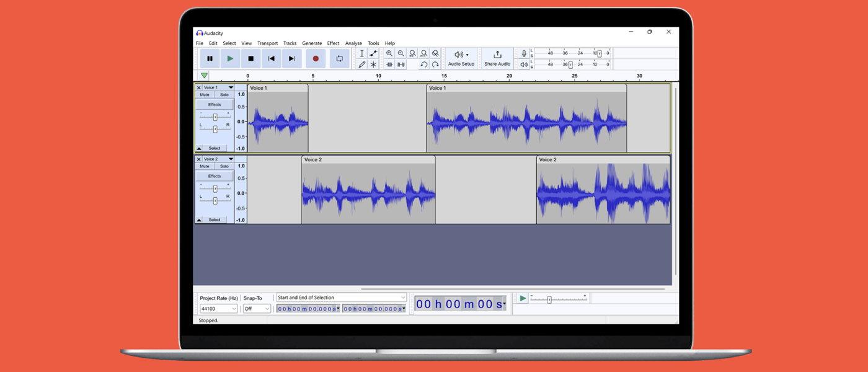Fit project to width zoom icon

tap(423, 53)
